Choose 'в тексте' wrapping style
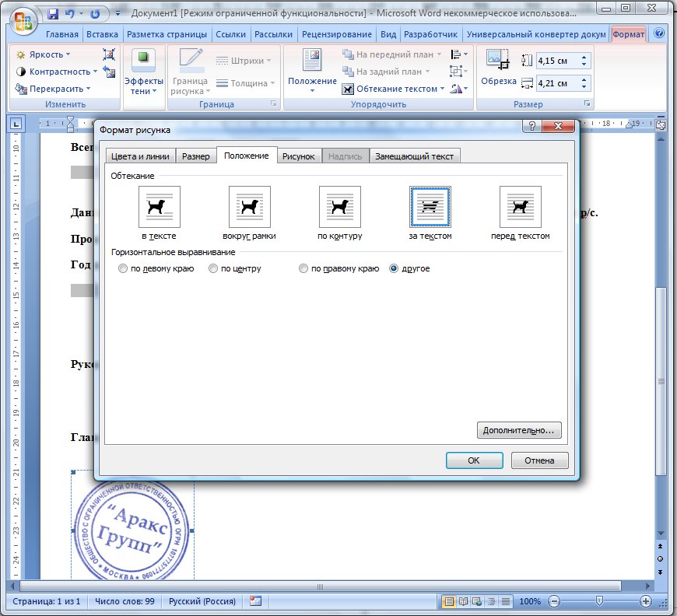The width and height of the screenshot is (677, 616). coord(159,207)
